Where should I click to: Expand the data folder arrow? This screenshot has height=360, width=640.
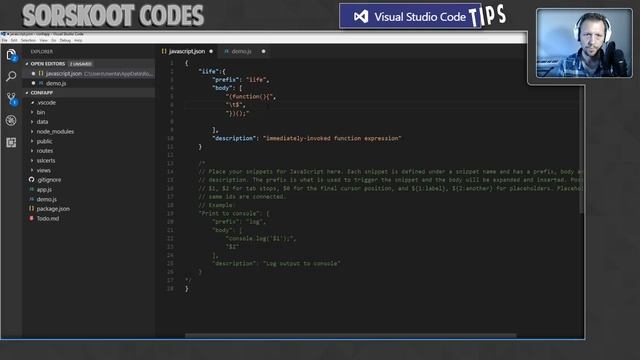[x=32, y=122]
